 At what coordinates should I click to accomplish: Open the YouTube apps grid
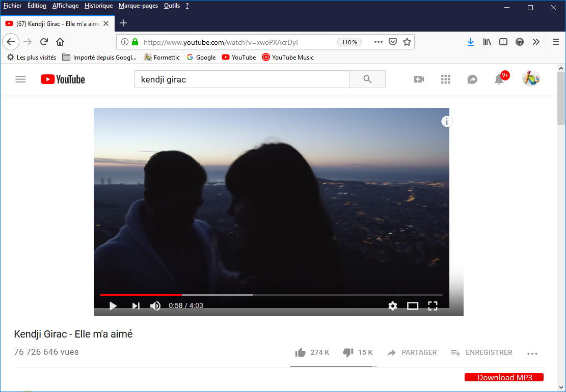coord(445,79)
